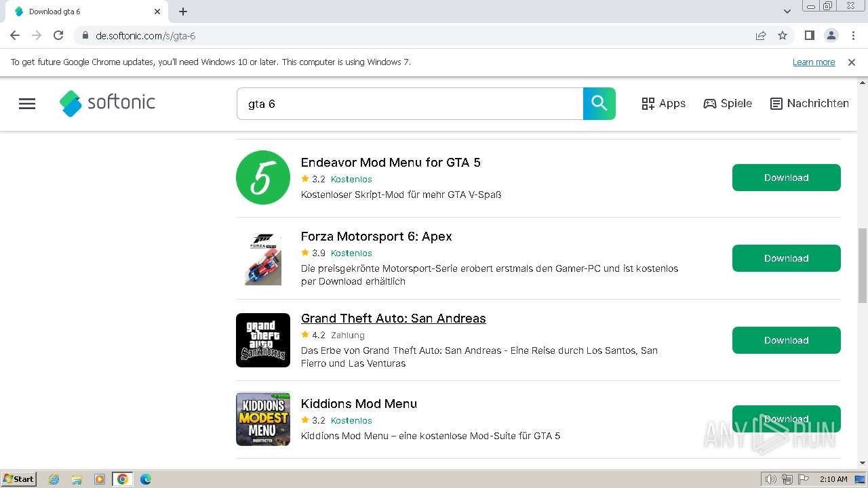Open Chrome three-dot menu
The height and width of the screenshot is (488, 868).
[x=852, y=35]
